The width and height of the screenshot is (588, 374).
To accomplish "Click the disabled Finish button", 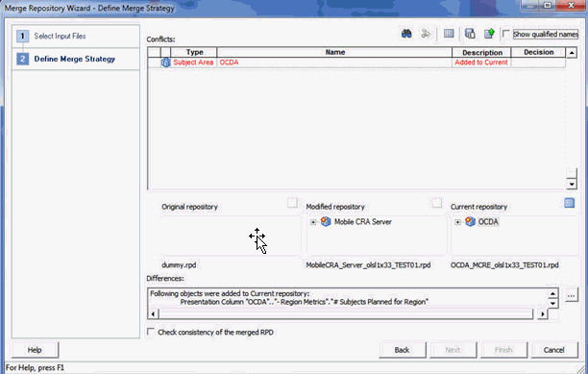I will (503, 350).
